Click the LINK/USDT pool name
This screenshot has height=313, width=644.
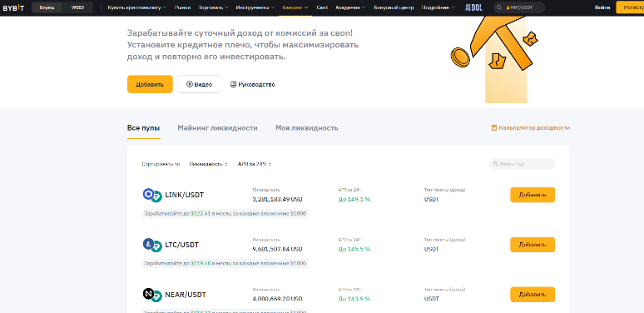point(185,195)
